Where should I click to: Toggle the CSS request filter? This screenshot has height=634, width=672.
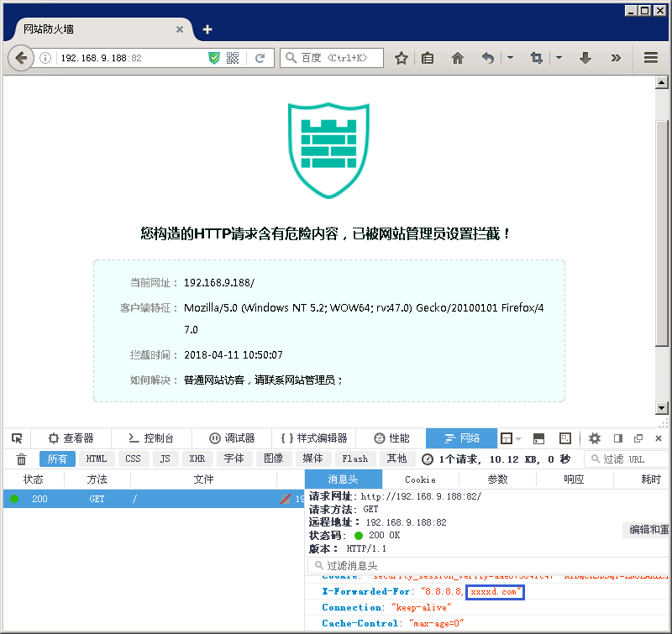133,459
